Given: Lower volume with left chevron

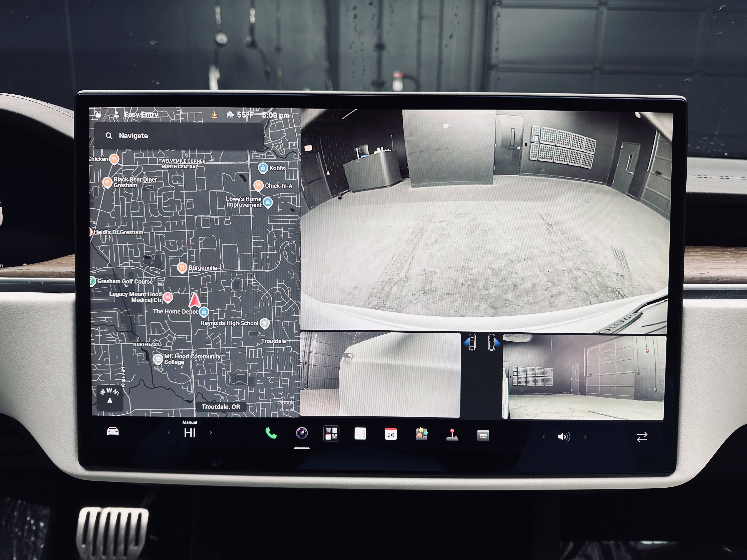Looking at the screenshot, I should (543, 436).
